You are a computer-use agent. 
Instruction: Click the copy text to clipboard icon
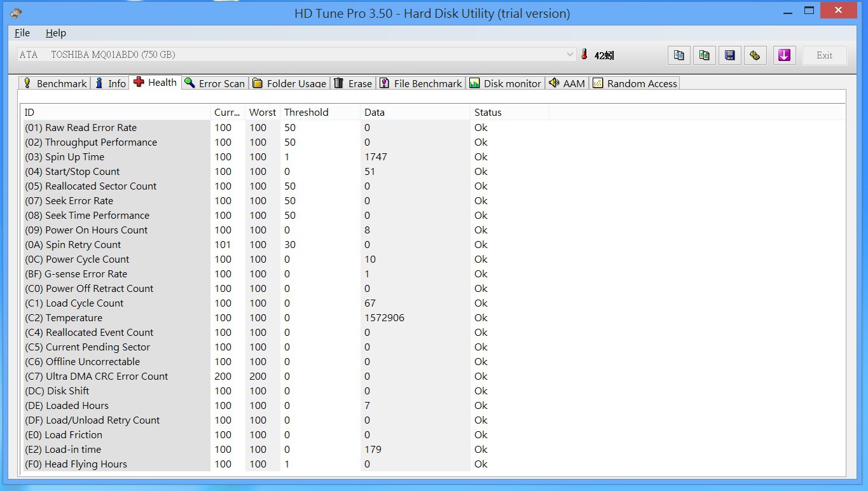coord(679,55)
